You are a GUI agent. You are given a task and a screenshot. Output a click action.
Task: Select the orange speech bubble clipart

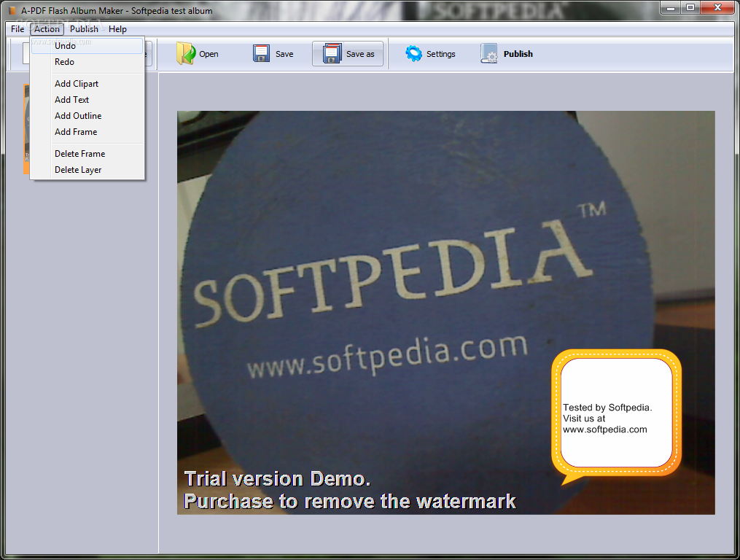[616, 416]
